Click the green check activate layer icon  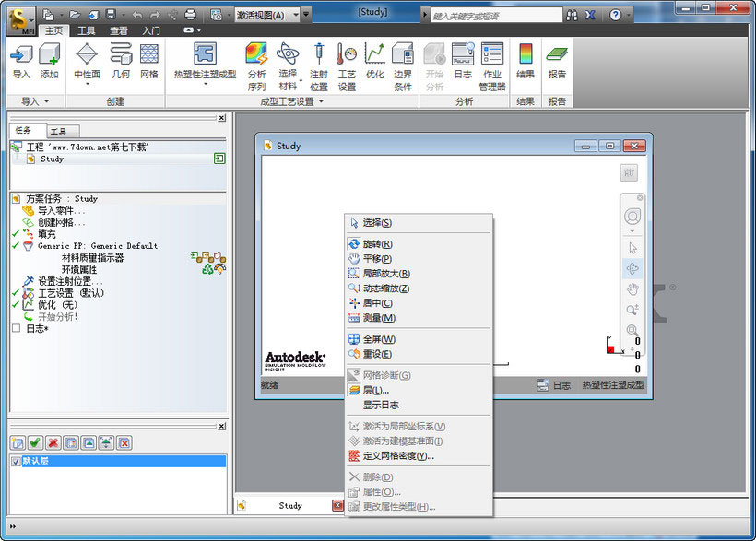coord(35,442)
